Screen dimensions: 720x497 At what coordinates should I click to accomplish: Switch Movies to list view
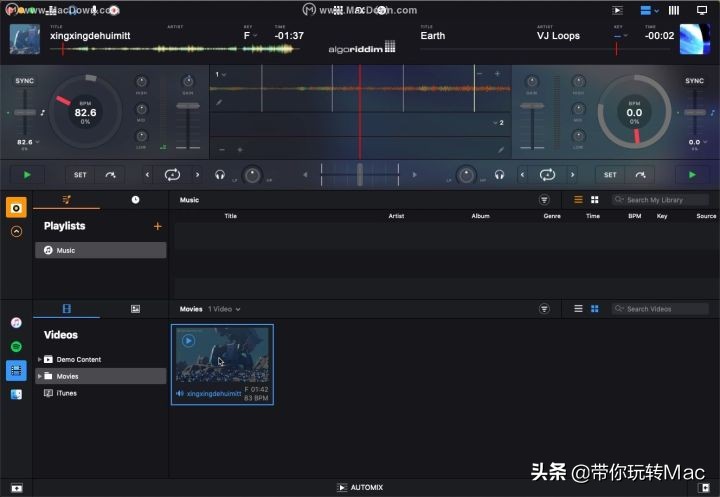[579, 309]
